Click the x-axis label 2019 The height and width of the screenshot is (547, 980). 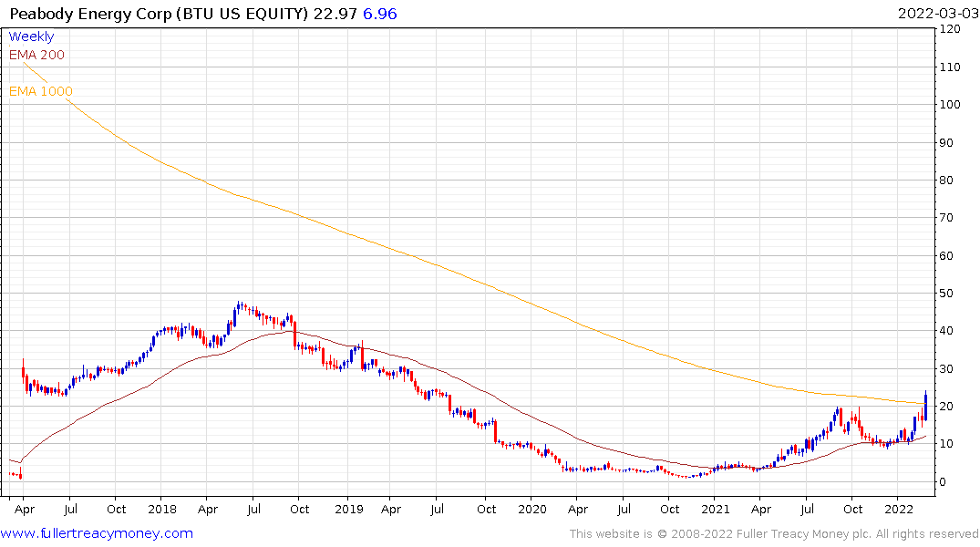[349, 510]
